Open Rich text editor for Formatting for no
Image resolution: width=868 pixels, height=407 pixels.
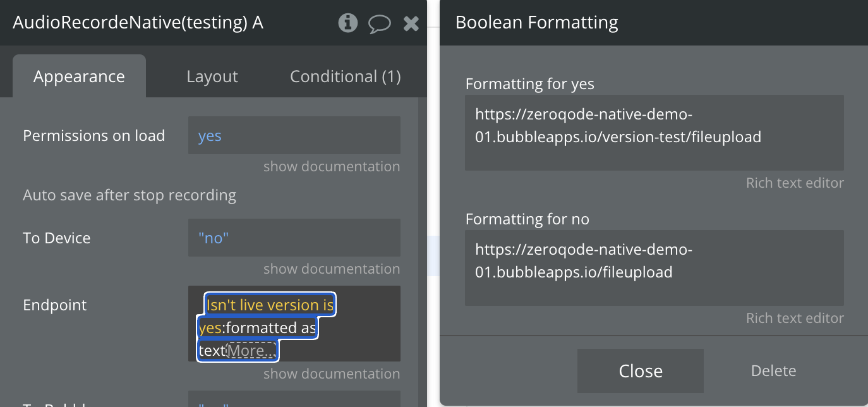pyautogui.click(x=794, y=318)
